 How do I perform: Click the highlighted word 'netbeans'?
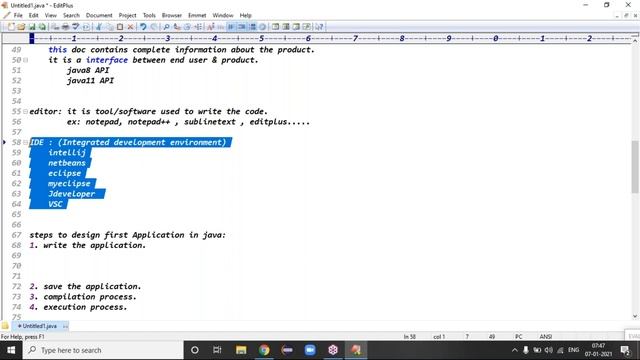tap(67, 163)
